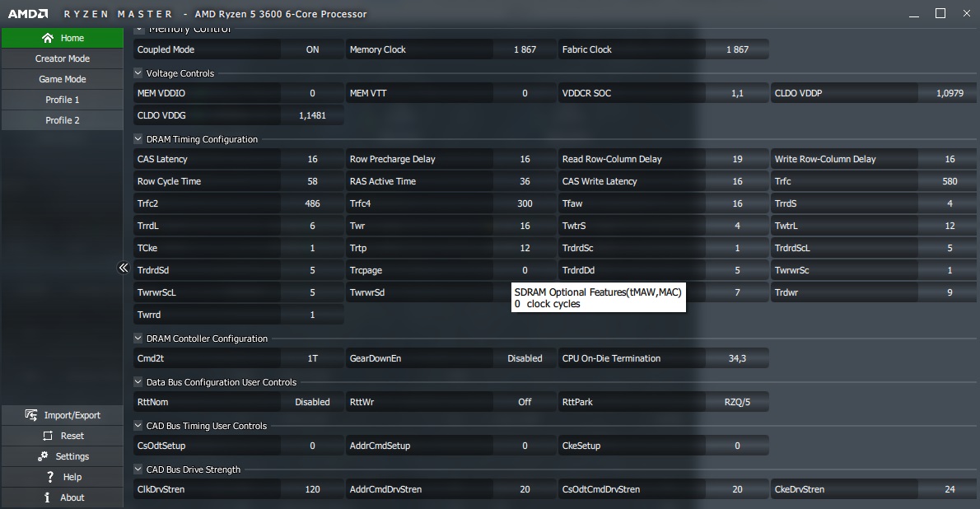Click the TwtrL value 12
Screen dimensions: 980x509
point(950,226)
